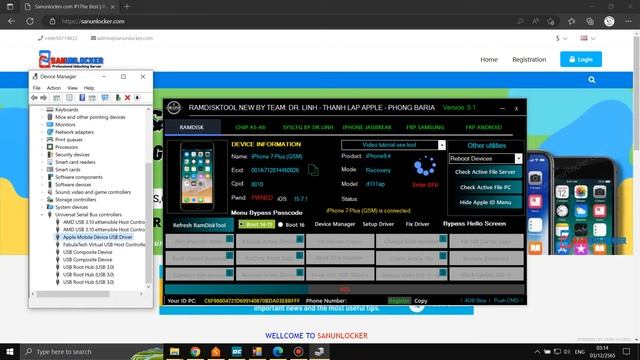The height and width of the screenshot is (360, 640).
Task: Click the Device Manager button in RamDiskTool
Action: pos(335,224)
